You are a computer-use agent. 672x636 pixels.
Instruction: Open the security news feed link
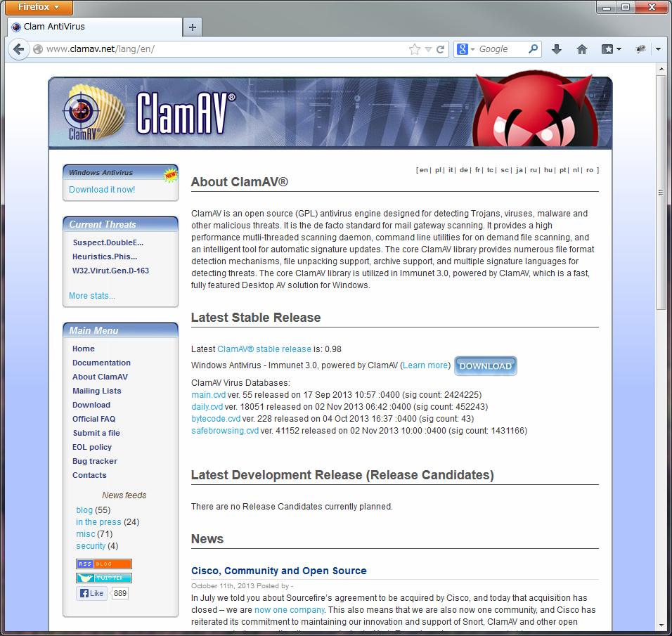91,547
